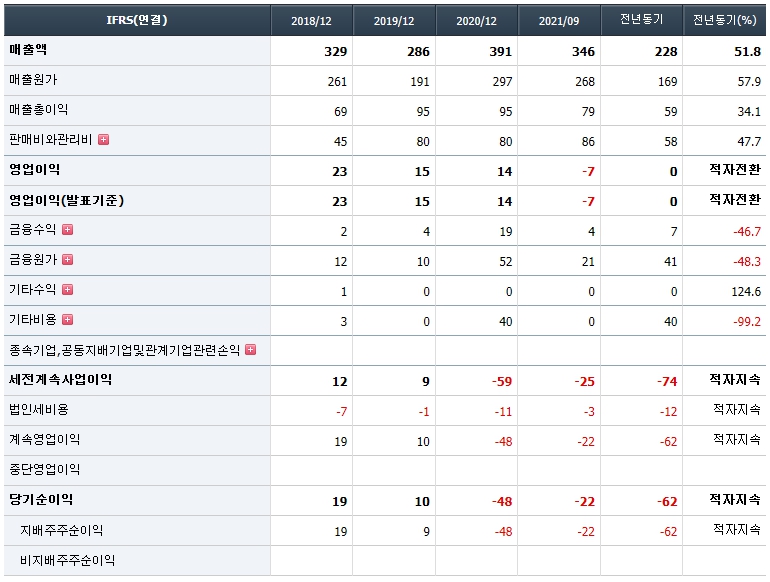
Task: Select the 매출총이익 row label
Action: coord(38,110)
